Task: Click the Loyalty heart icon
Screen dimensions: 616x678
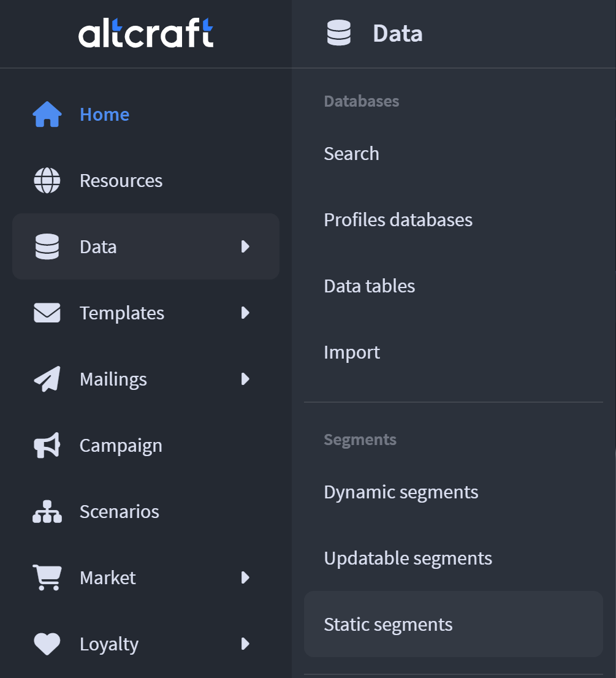Action: click(x=47, y=644)
